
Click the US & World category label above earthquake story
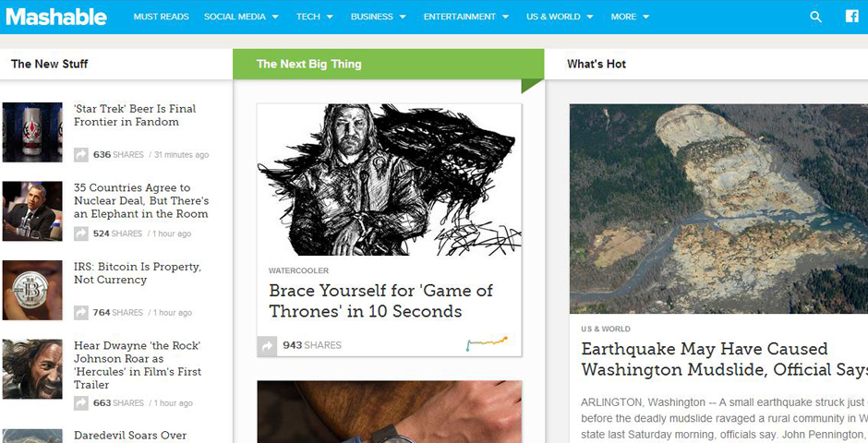pos(606,329)
